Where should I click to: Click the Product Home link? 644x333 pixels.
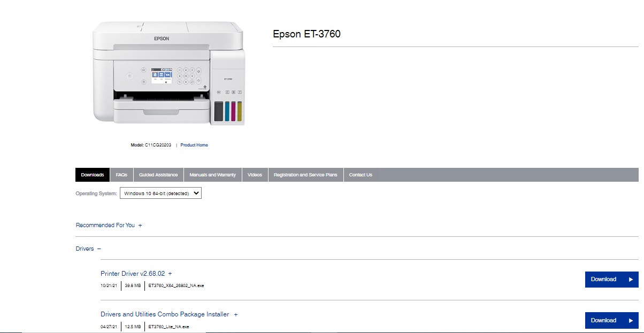coord(194,145)
